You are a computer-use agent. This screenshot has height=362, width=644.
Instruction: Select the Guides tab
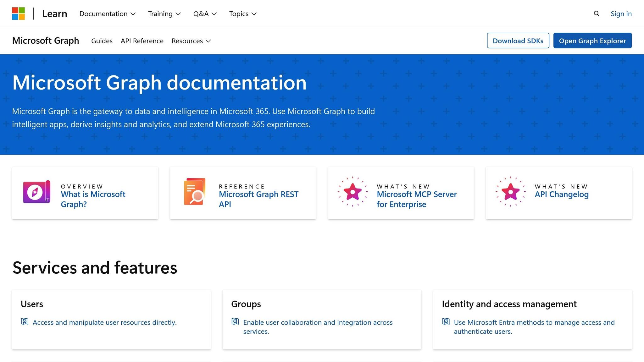[x=102, y=41]
